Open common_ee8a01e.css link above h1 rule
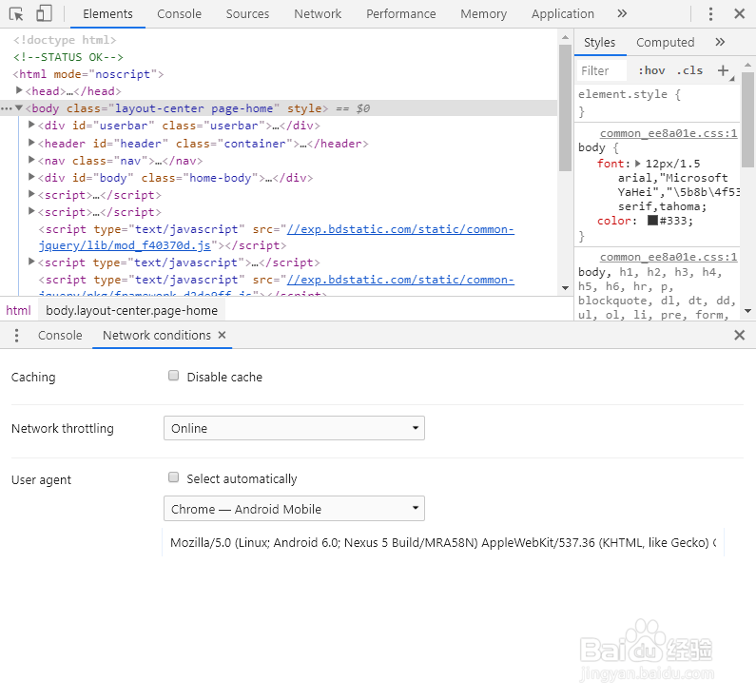 (x=669, y=257)
